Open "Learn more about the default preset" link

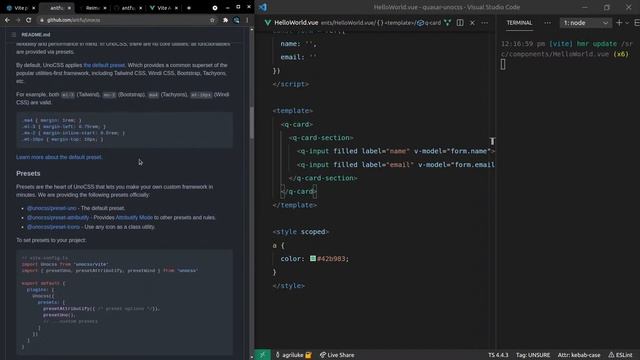click(x=59, y=157)
